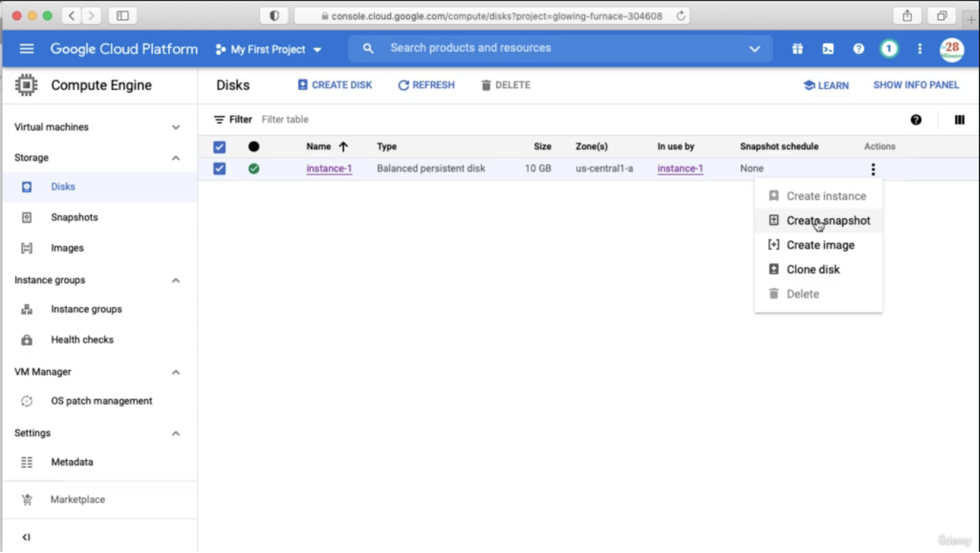Image resolution: width=980 pixels, height=553 pixels.
Task: Select Delete in context menu
Action: (x=818, y=294)
